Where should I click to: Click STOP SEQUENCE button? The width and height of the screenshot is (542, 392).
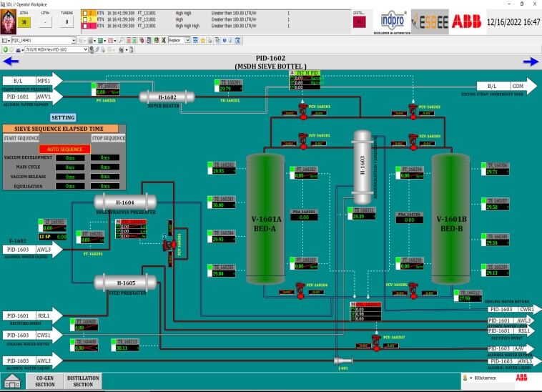coord(108,138)
